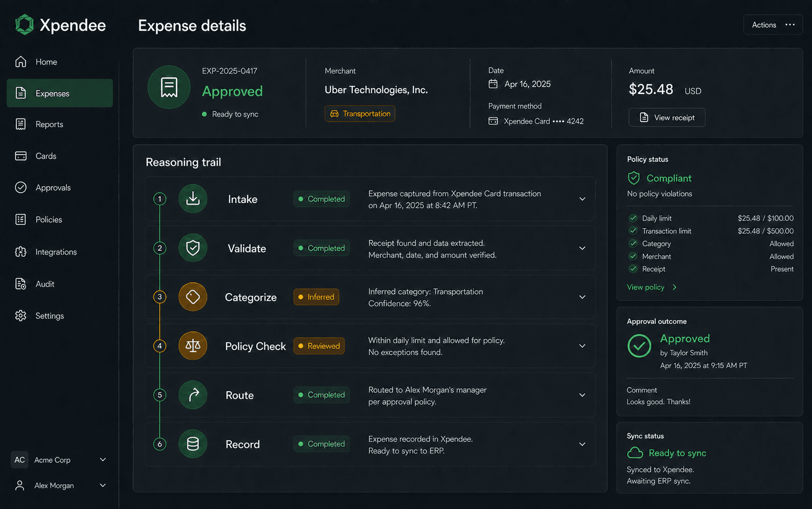
Task: Open the Expenses section
Action: 60,93
